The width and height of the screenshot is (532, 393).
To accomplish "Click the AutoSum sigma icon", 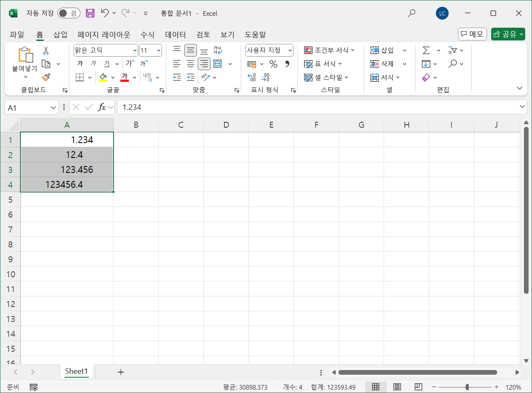I will point(426,51).
